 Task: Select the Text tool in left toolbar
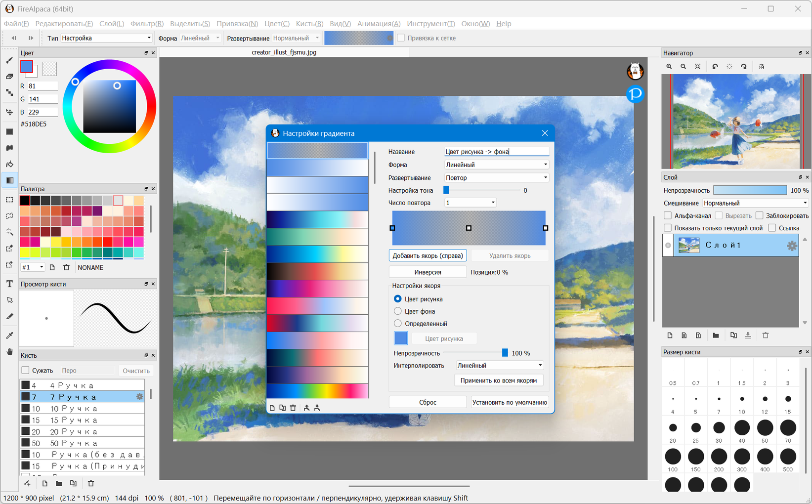point(9,284)
